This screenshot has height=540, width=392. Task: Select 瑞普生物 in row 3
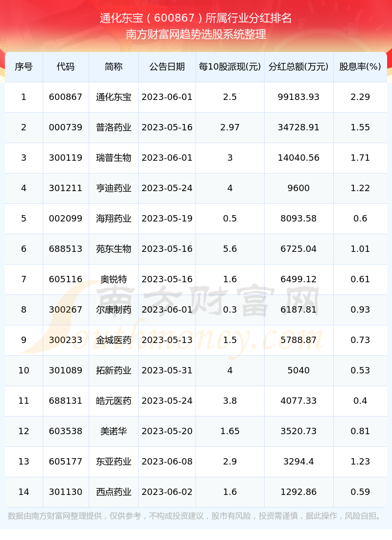point(114,158)
